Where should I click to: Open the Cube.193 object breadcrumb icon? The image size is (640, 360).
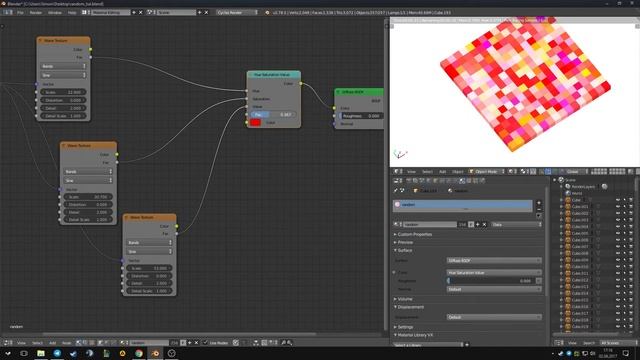tap(416, 191)
